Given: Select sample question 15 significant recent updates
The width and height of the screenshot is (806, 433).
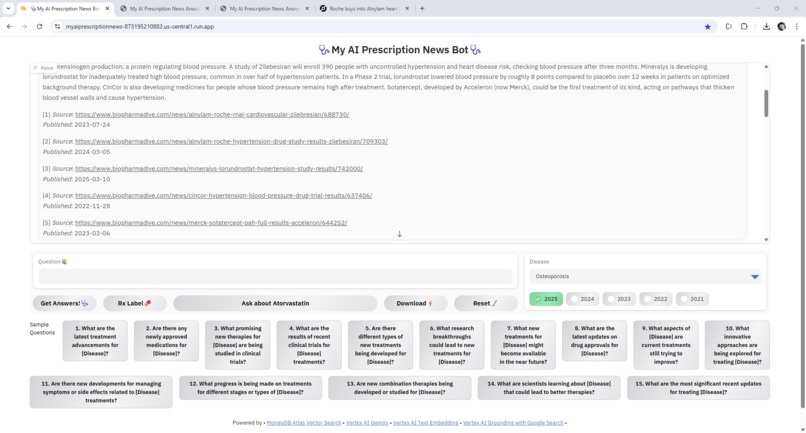Looking at the screenshot, I should point(698,388).
